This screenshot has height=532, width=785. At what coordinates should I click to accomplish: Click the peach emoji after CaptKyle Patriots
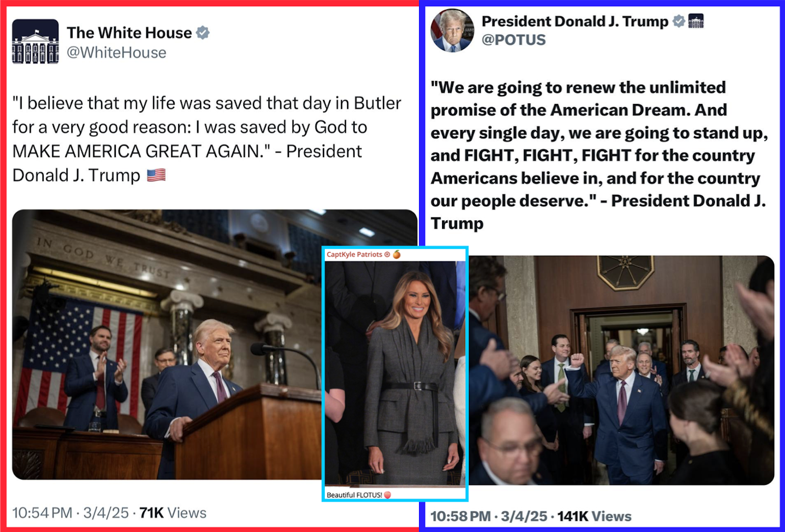(x=396, y=254)
